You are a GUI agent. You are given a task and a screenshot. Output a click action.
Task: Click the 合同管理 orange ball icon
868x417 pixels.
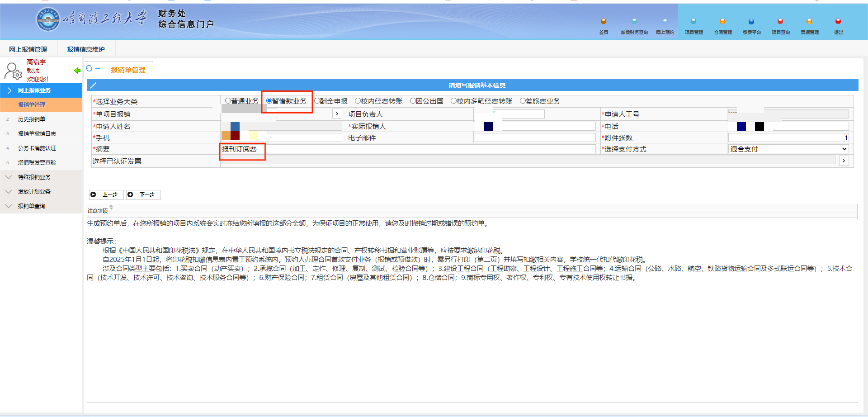[x=722, y=22]
